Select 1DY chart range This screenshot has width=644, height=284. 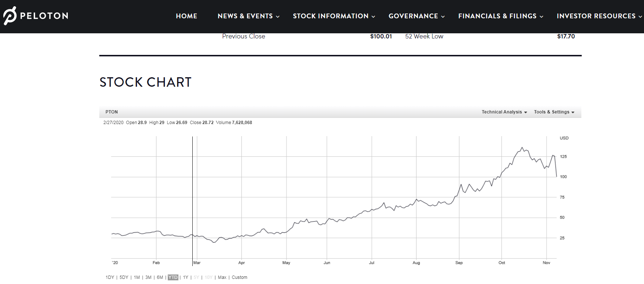tap(110, 277)
